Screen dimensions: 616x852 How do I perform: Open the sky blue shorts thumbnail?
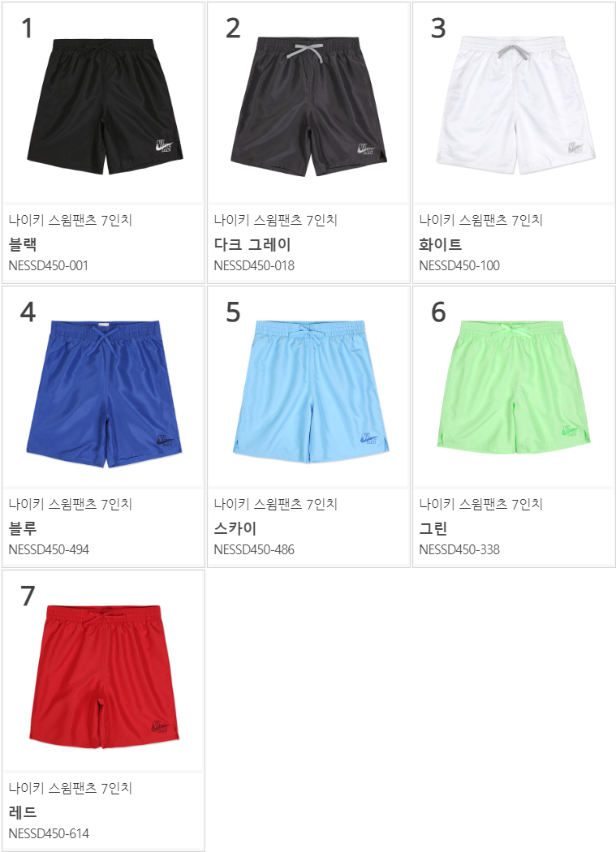click(x=311, y=392)
